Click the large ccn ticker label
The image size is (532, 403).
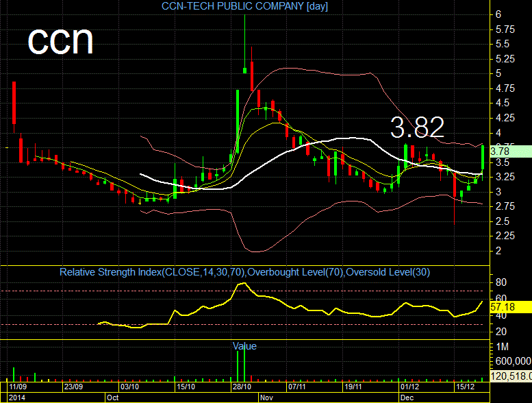coord(60,40)
